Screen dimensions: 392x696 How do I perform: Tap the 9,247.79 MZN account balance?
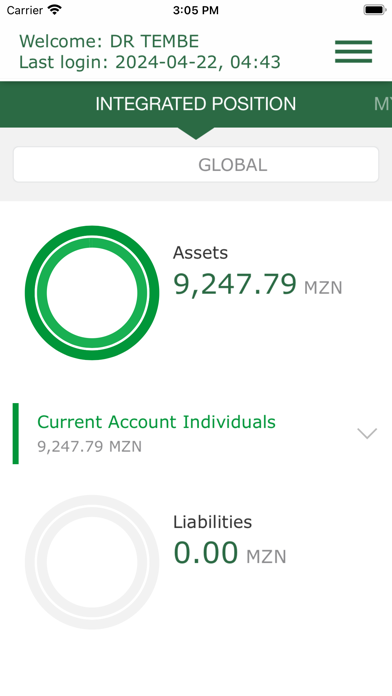(89, 446)
